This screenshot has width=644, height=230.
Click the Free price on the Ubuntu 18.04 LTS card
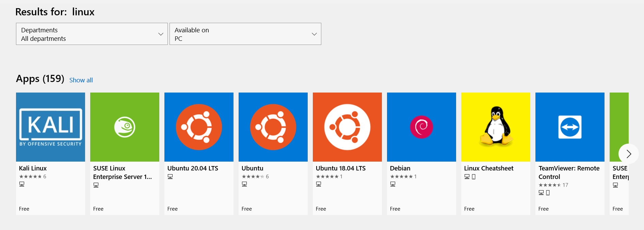pyautogui.click(x=321, y=209)
